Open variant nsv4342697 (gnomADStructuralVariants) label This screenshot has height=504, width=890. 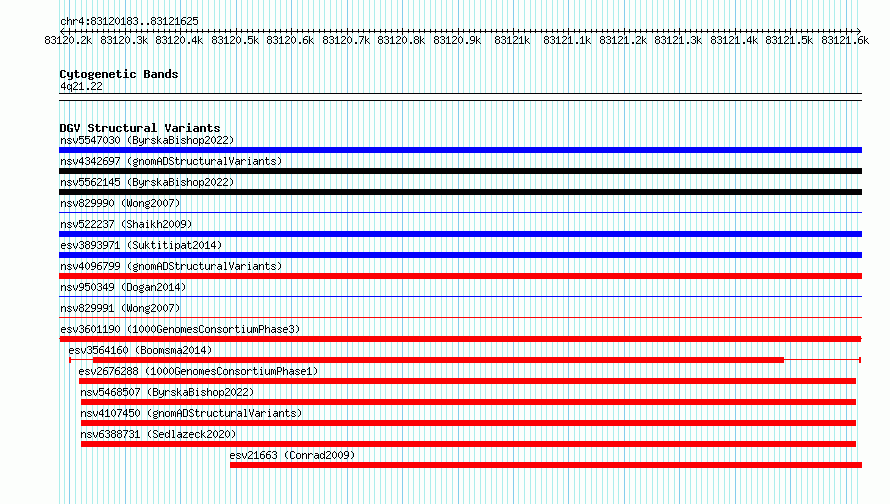click(x=171, y=161)
